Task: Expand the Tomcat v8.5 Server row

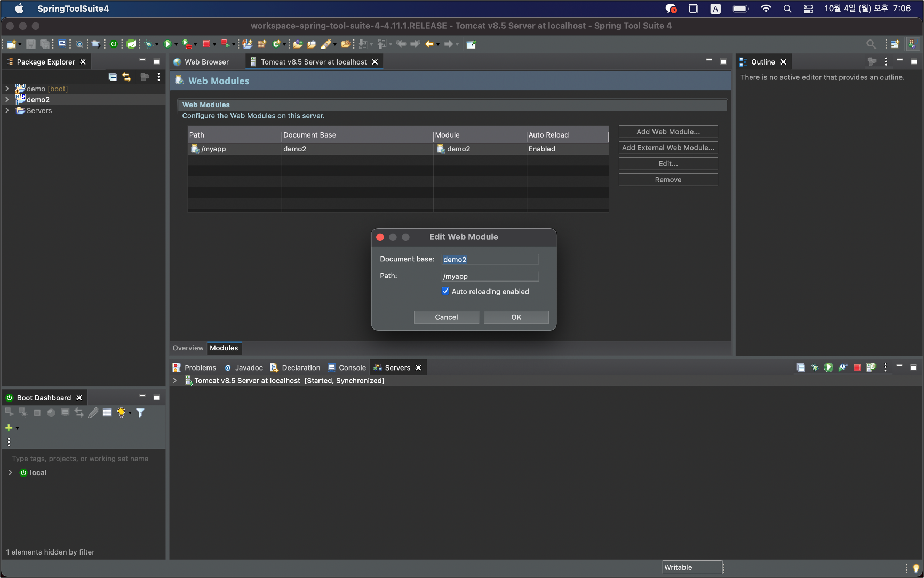Action: 175,380
